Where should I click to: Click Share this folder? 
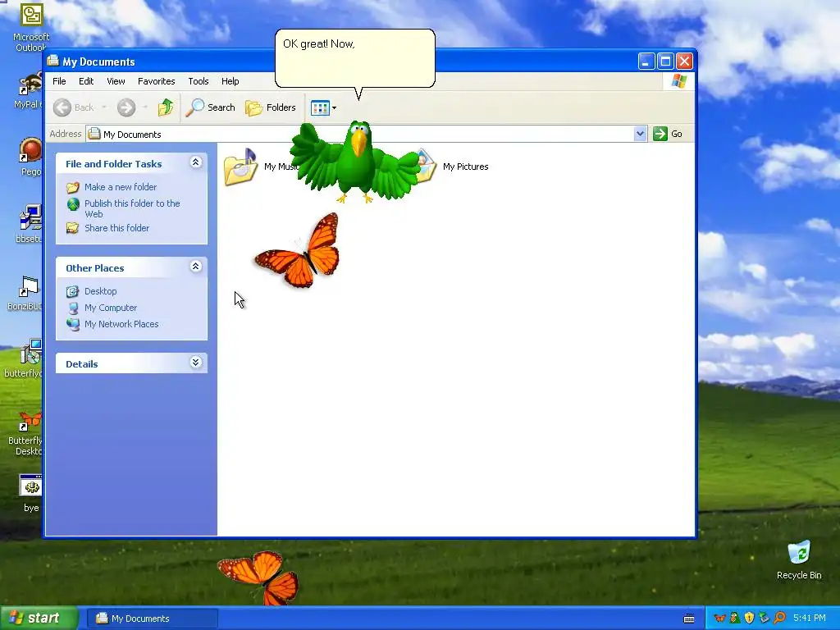(116, 228)
